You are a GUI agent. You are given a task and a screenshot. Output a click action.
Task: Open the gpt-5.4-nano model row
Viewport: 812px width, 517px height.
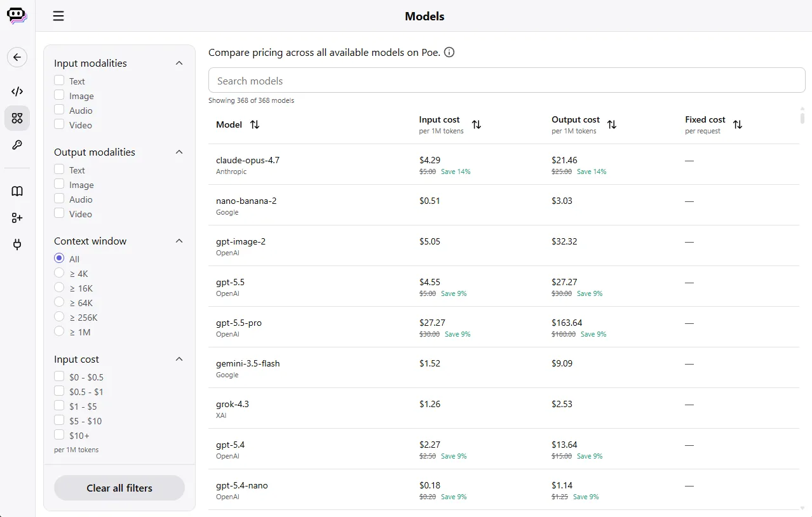504,490
